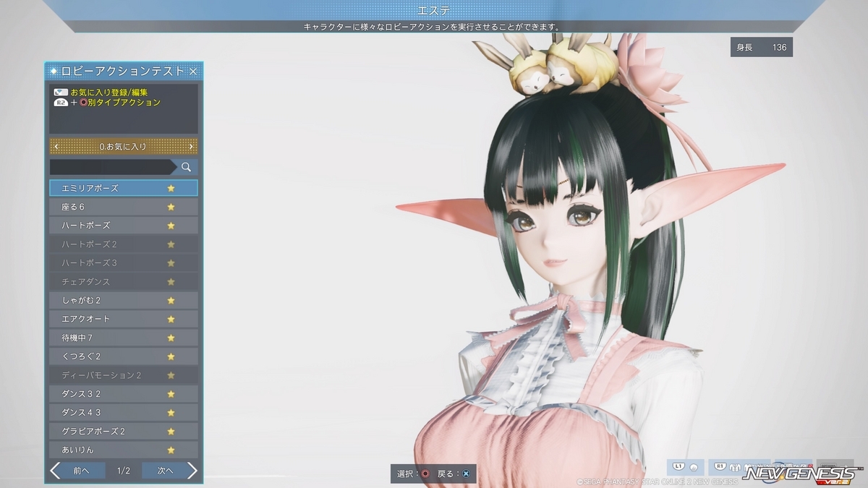The width and height of the screenshot is (868, 488).
Task: Select the 座る6 action
Action: [124, 207]
